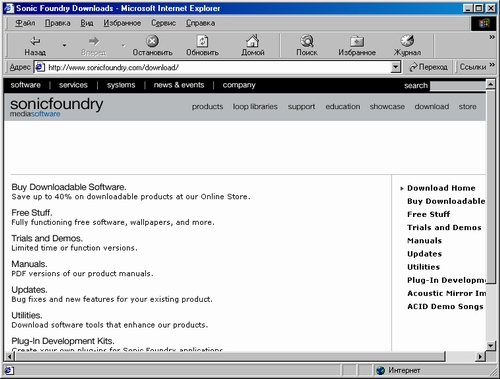Open the Вид menu
This screenshot has width=500, height=379.
point(87,23)
